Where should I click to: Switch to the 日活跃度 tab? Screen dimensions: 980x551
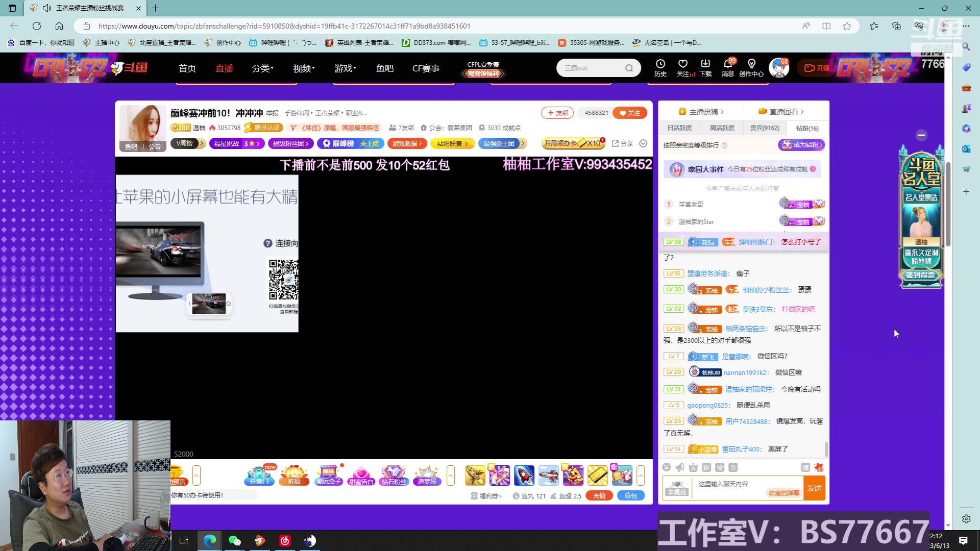(x=679, y=128)
